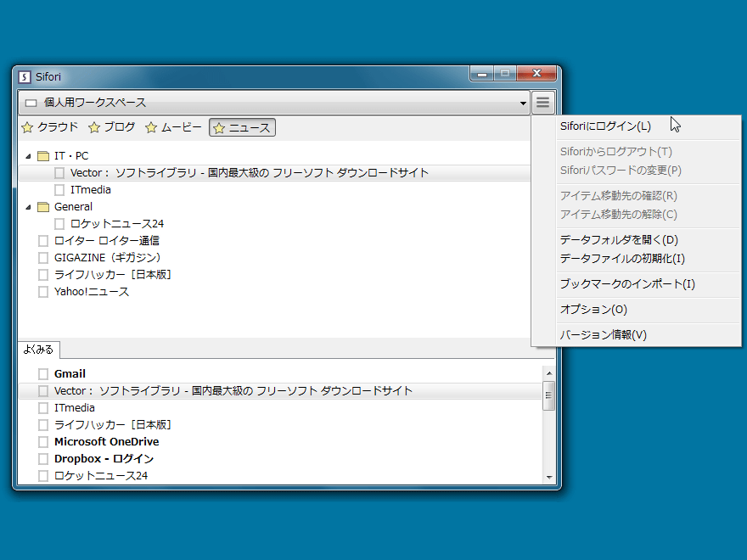747x560 pixels.
Task: Minimize the Sifori window
Action: coord(482,73)
